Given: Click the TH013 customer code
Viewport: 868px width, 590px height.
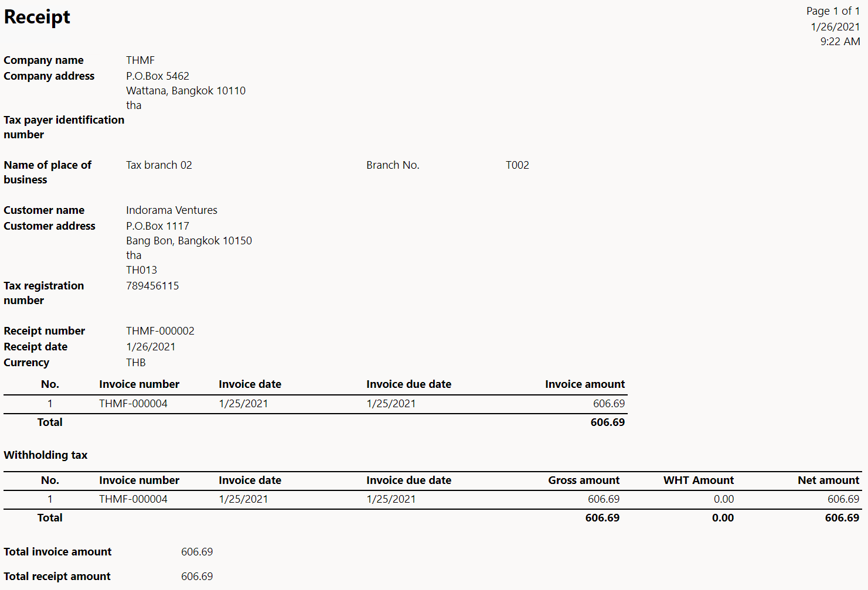Looking at the screenshot, I should pos(141,270).
